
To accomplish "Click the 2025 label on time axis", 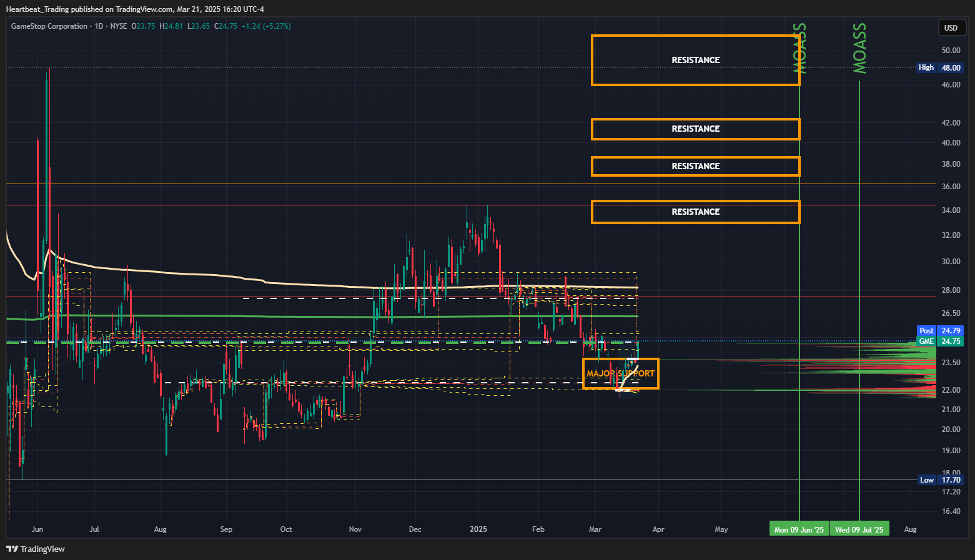I will (478, 529).
